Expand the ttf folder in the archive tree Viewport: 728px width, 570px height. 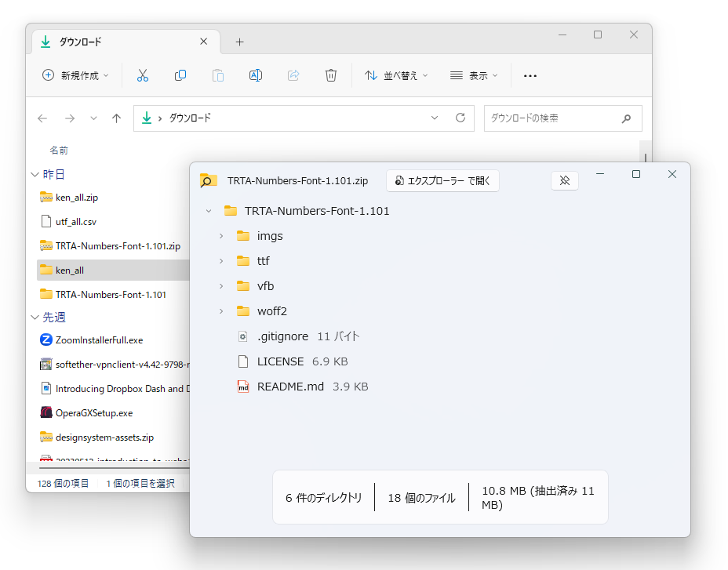(x=222, y=260)
